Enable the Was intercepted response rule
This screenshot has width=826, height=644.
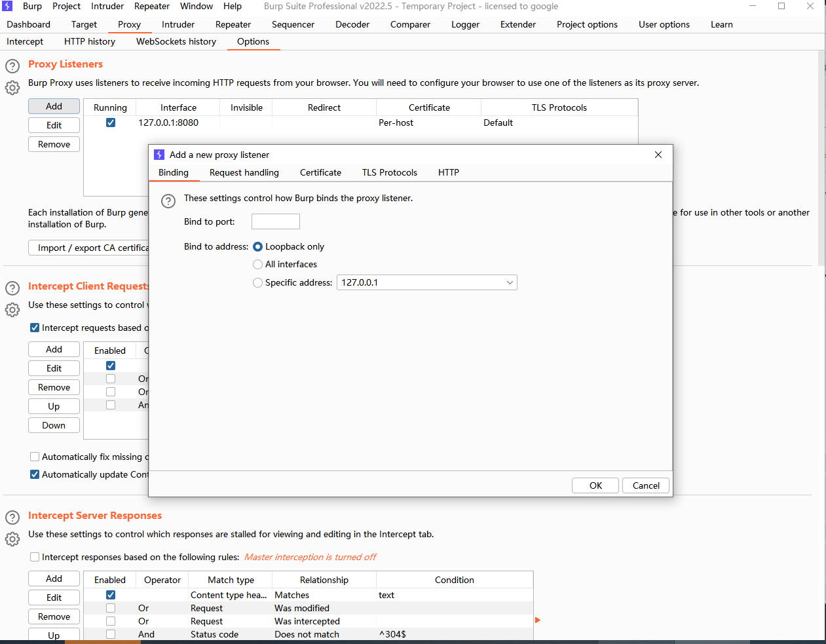[x=111, y=621]
